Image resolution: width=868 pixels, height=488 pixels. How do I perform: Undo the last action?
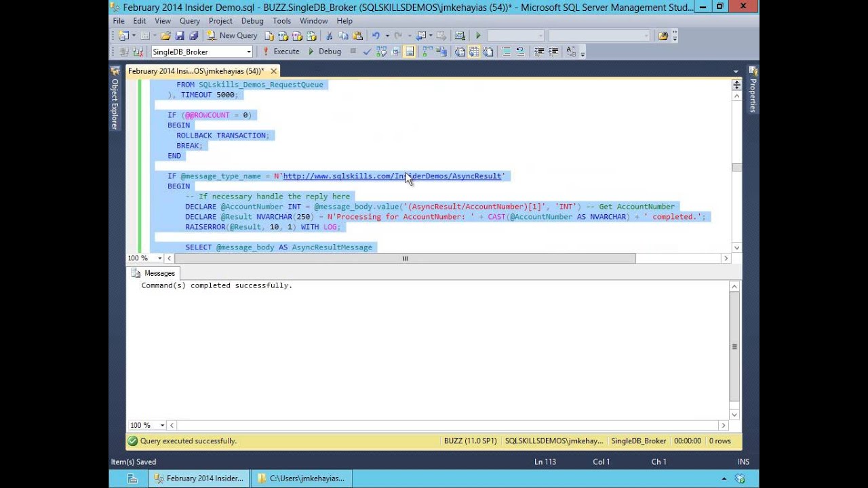tap(376, 36)
